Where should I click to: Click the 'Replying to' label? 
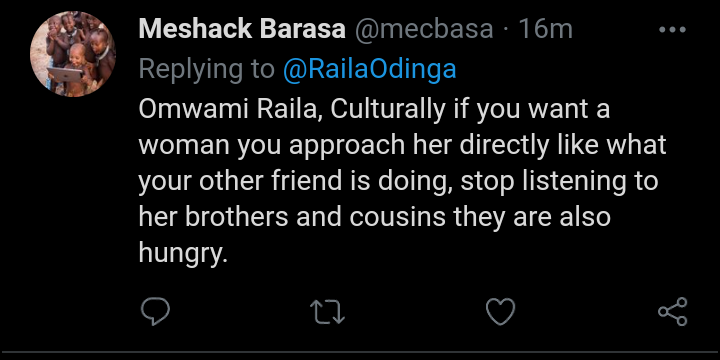click(x=207, y=70)
